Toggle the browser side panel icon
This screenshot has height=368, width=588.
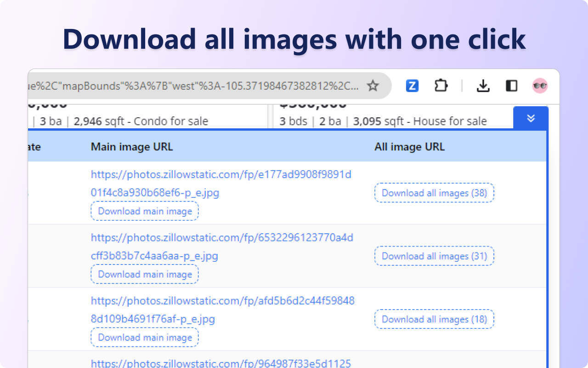coord(511,86)
